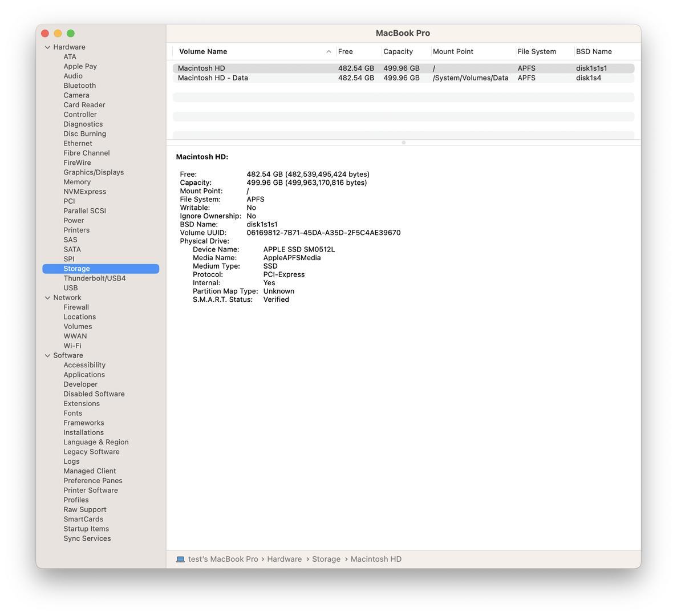Select PCI in the sidebar

click(x=69, y=201)
